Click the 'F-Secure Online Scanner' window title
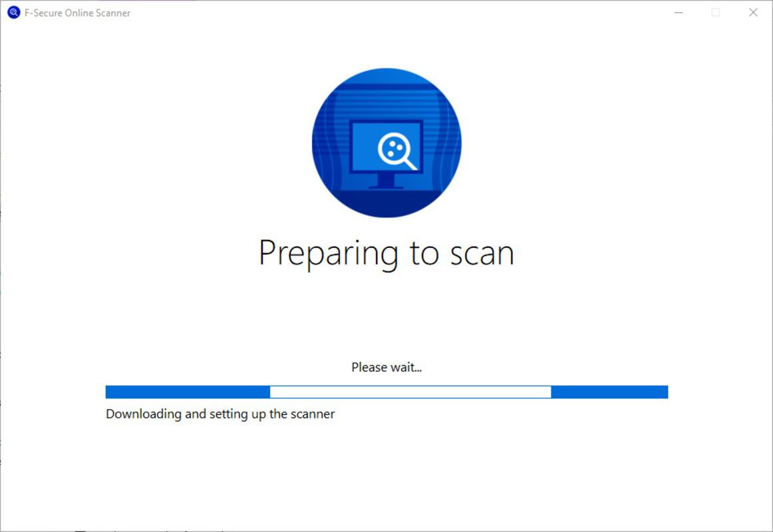The image size is (773, 532). [x=77, y=13]
